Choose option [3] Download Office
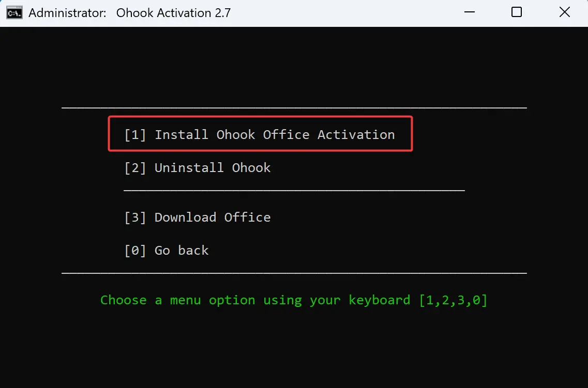 (x=212, y=217)
